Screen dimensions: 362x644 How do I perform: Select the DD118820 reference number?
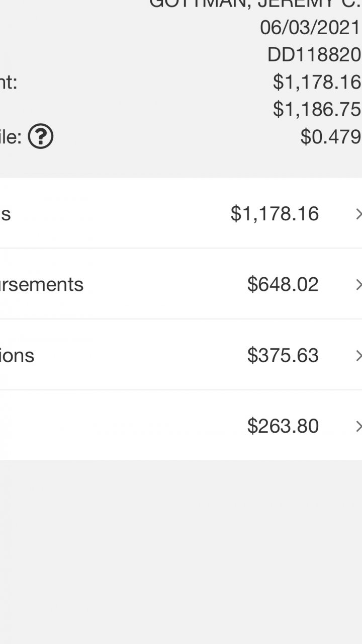[314, 55]
